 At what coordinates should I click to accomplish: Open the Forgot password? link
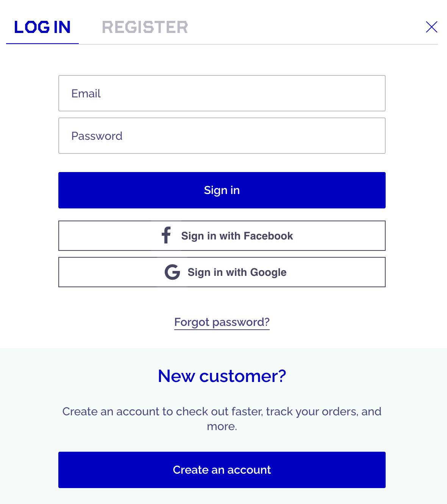(x=222, y=322)
